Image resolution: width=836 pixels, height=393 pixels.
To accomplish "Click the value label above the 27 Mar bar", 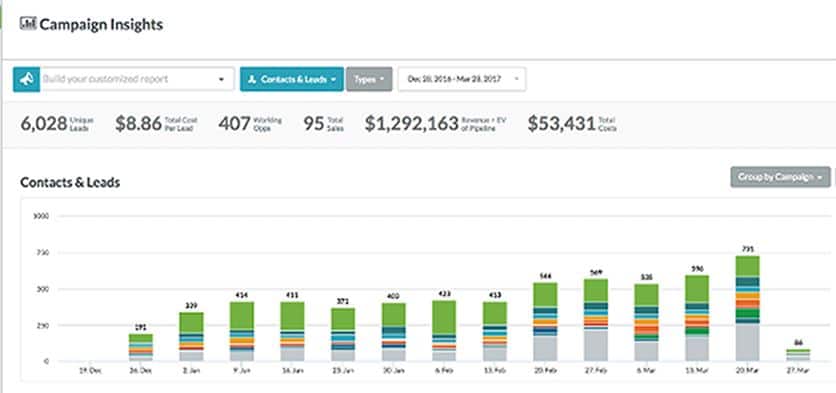I will 798,342.
